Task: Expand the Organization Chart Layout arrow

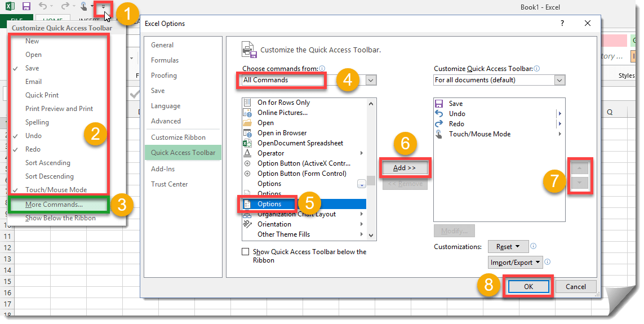Action: click(x=361, y=214)
